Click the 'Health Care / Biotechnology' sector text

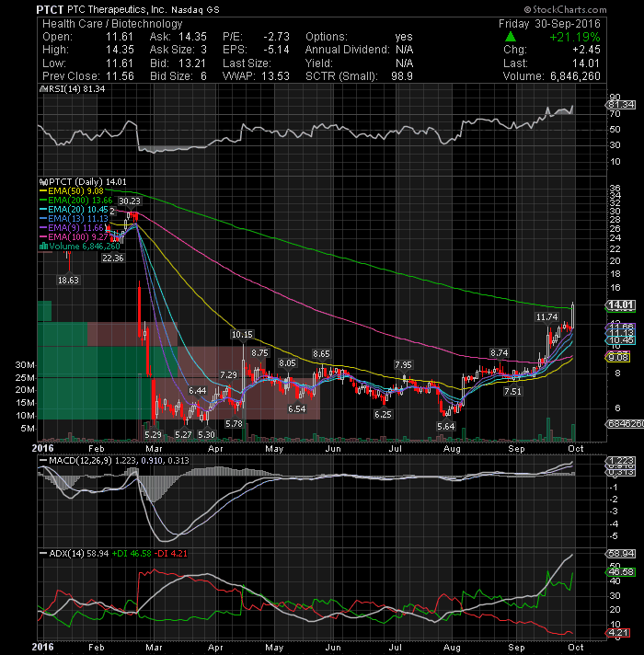pyautogui.click(x=112, y=24)
